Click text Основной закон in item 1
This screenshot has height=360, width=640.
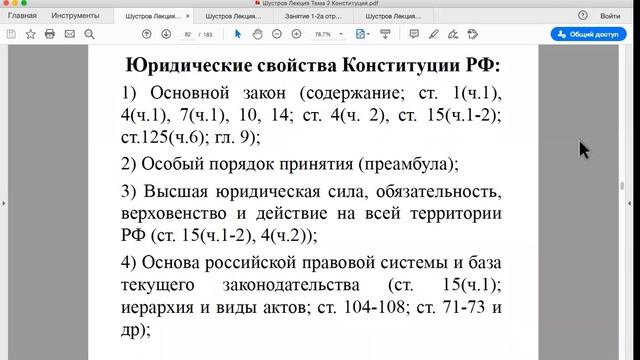218,93
